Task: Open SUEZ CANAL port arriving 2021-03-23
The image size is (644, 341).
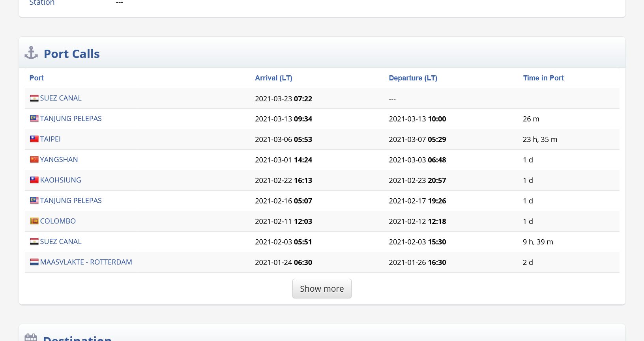Action: 61,98
